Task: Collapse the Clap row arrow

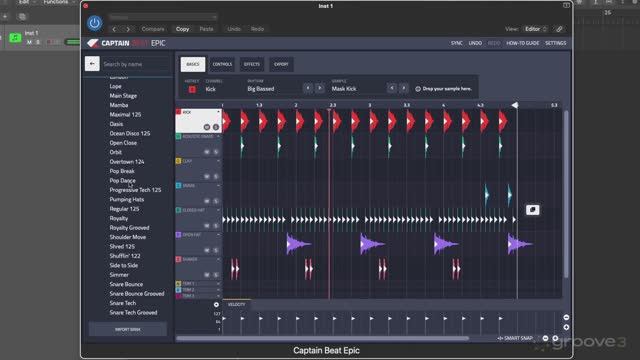Action: tap(218, 161)
